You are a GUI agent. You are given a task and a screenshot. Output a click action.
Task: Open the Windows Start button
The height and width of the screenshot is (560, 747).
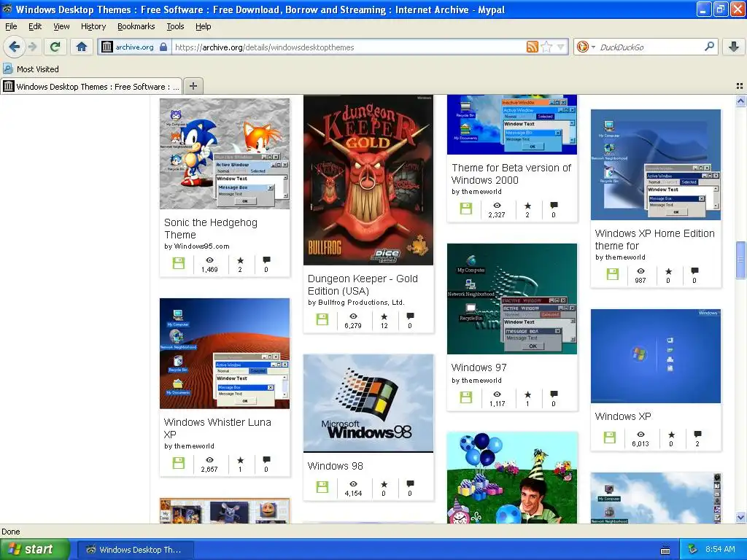(x=34, y=550)
